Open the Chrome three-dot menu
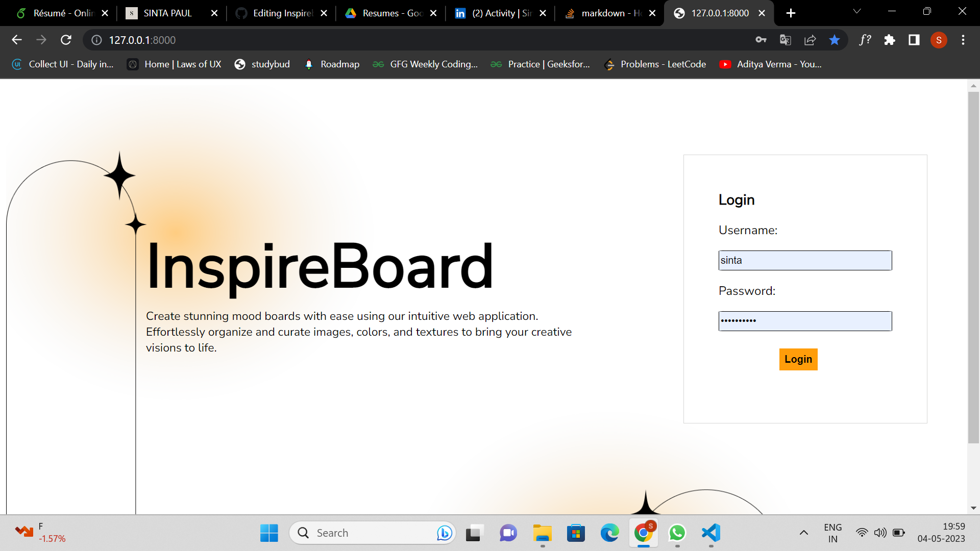This screenshot has width=980, height=551. [x=963, y=40]
